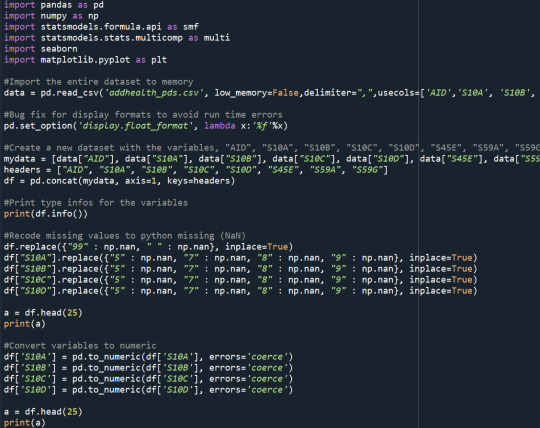Click the line 'import numpy as np'
Image resolution: width=540 pixels, height=428 pixels.
(51, 16)
